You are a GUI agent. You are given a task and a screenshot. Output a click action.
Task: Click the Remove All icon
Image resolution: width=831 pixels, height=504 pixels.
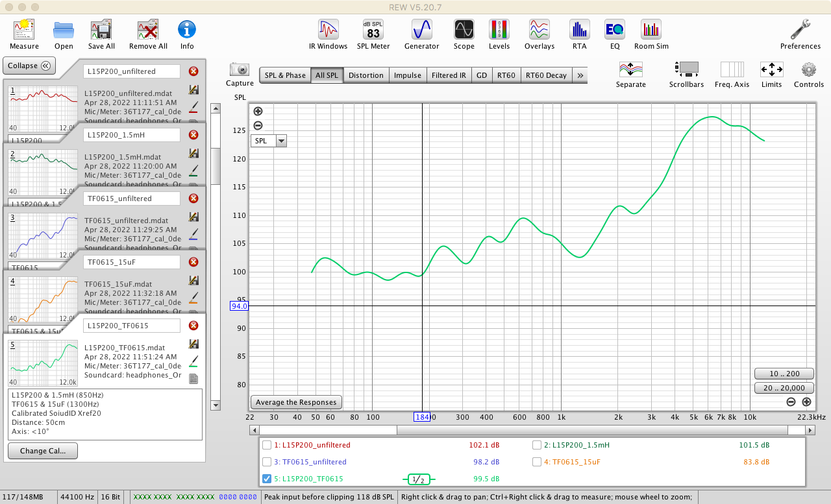tap(148, 30)
